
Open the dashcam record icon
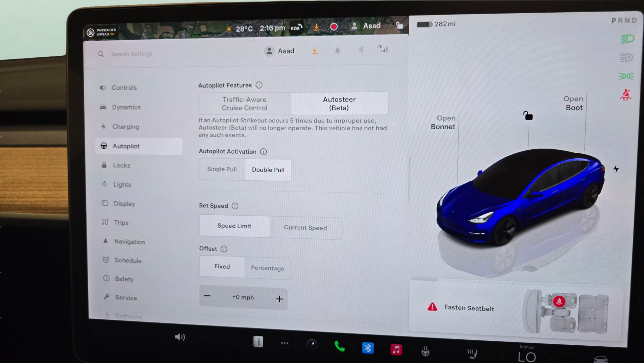[x=334, y=27]
